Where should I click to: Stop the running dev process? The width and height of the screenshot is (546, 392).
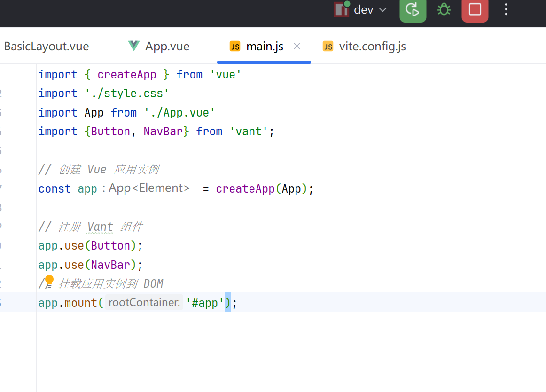475,10
